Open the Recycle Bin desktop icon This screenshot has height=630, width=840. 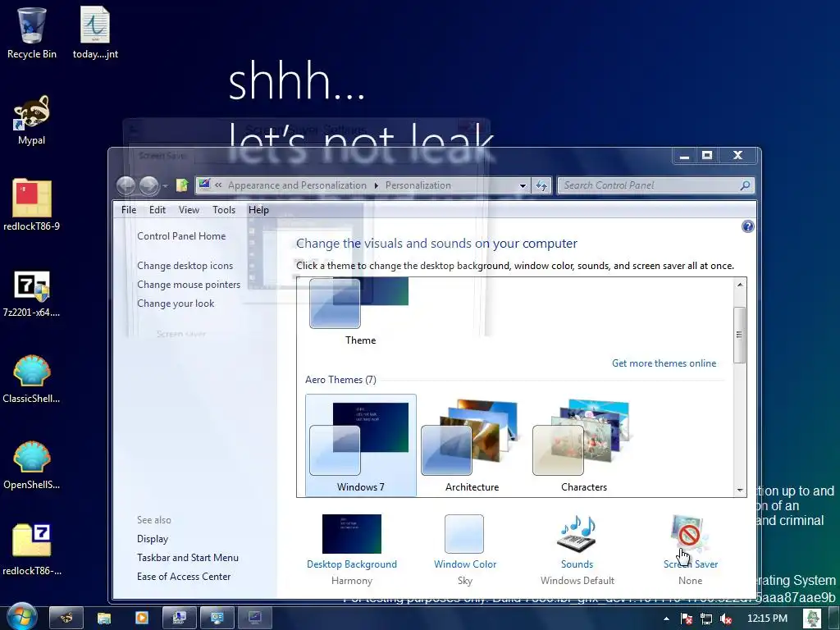32,32
